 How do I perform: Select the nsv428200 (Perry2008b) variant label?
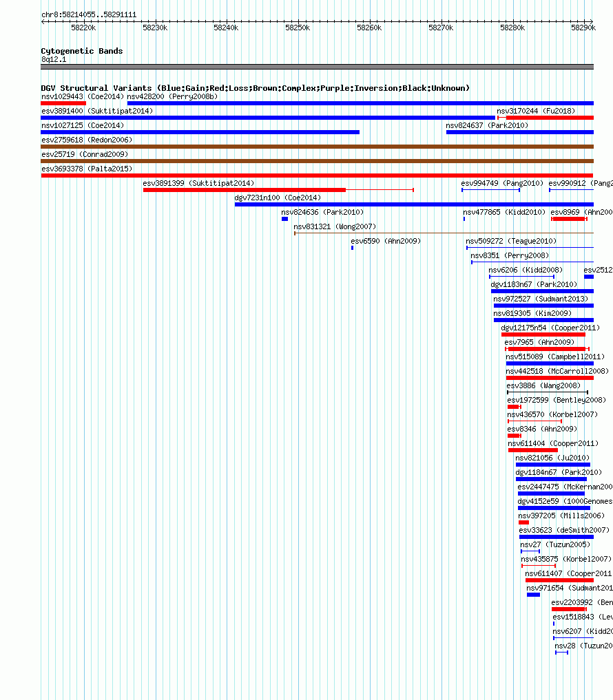click(172, 96)
